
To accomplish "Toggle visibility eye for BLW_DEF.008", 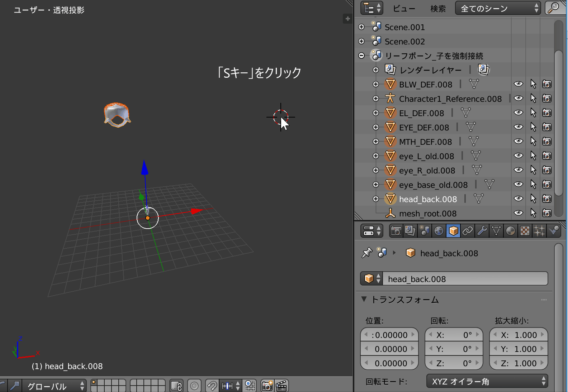I will coord(519,84).
